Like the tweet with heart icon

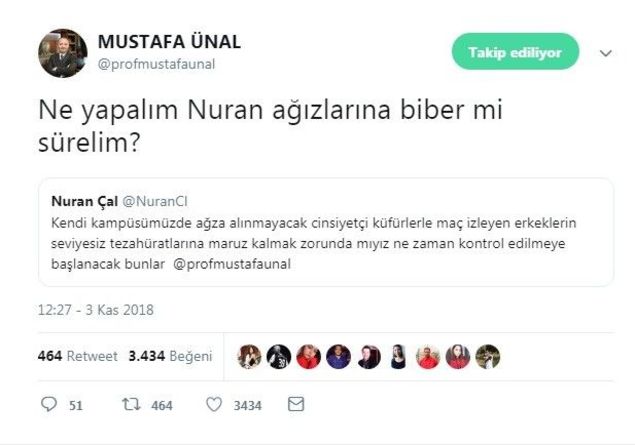click(213, 405)
